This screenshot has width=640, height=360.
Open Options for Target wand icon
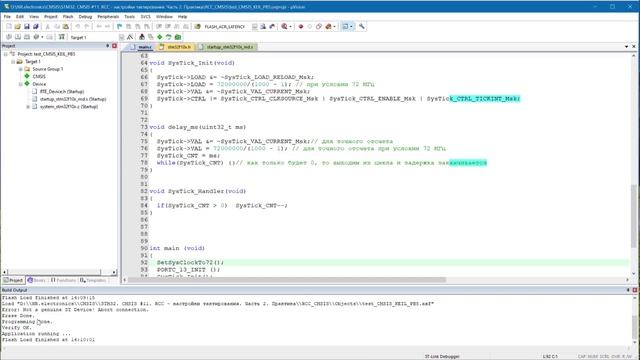tap(130, 37)
